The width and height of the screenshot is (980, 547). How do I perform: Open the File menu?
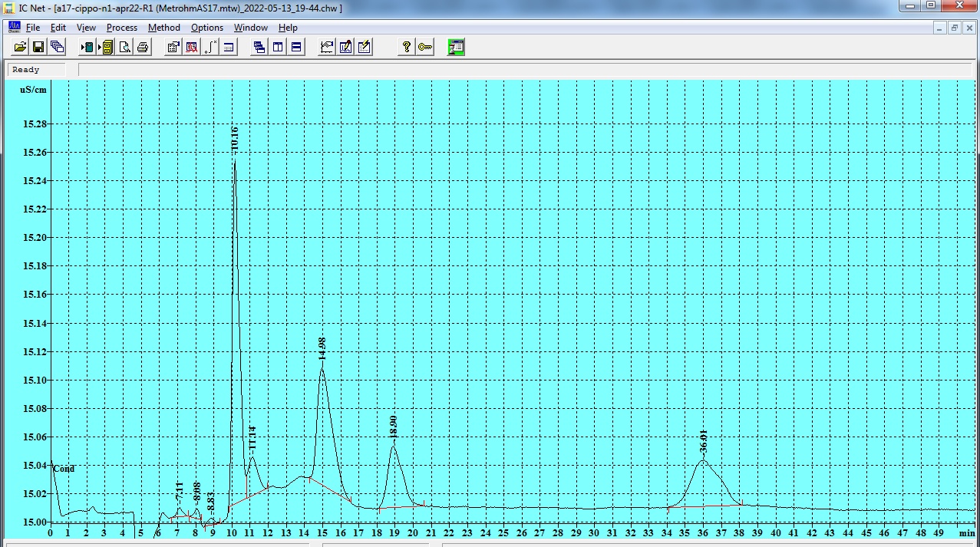[x=33, y=28]
